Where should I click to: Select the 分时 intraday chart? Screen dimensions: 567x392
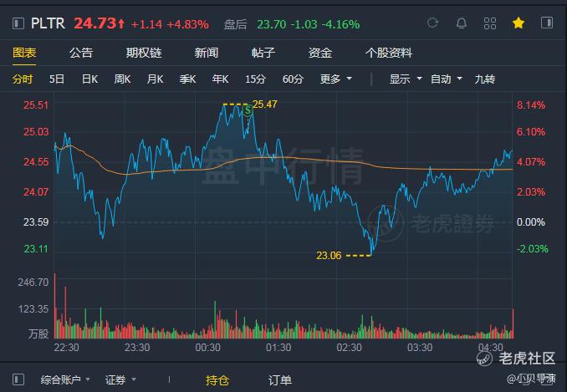(23, 79)
